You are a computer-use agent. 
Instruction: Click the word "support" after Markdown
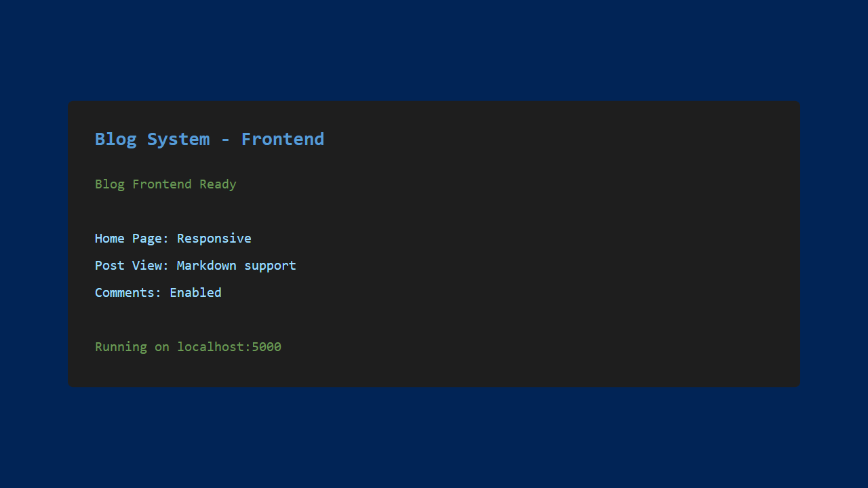point(270,266)
